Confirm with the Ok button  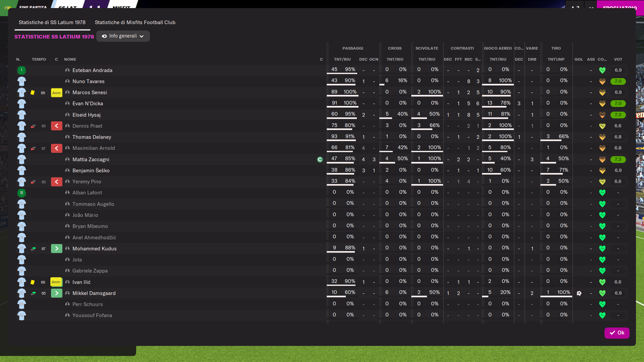(x=617, y=333)
